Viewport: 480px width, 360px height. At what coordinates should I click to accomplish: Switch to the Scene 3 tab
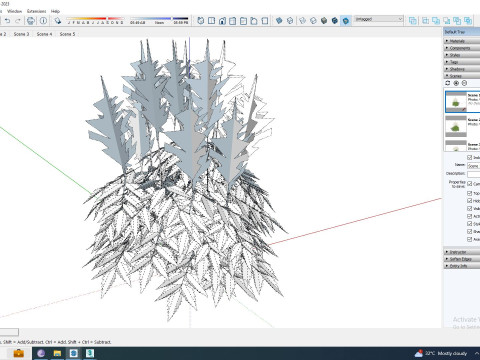(21, 34)
